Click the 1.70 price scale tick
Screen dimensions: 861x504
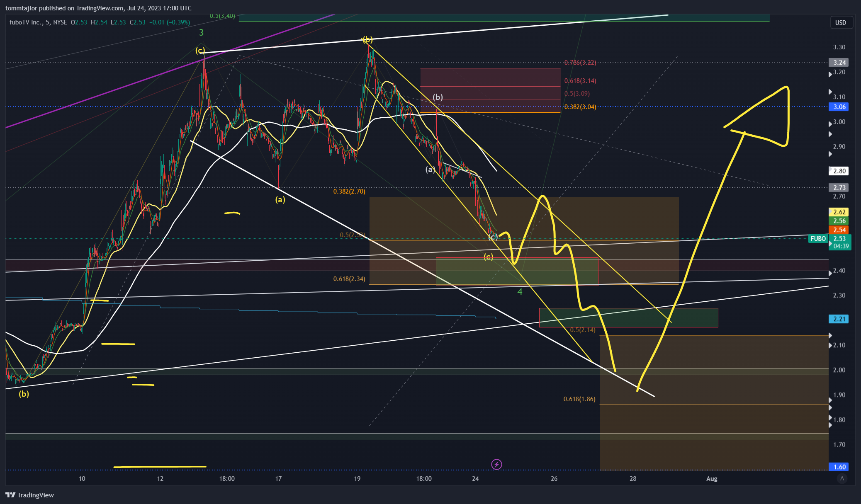pyautogui.click(x=839, y=445)
